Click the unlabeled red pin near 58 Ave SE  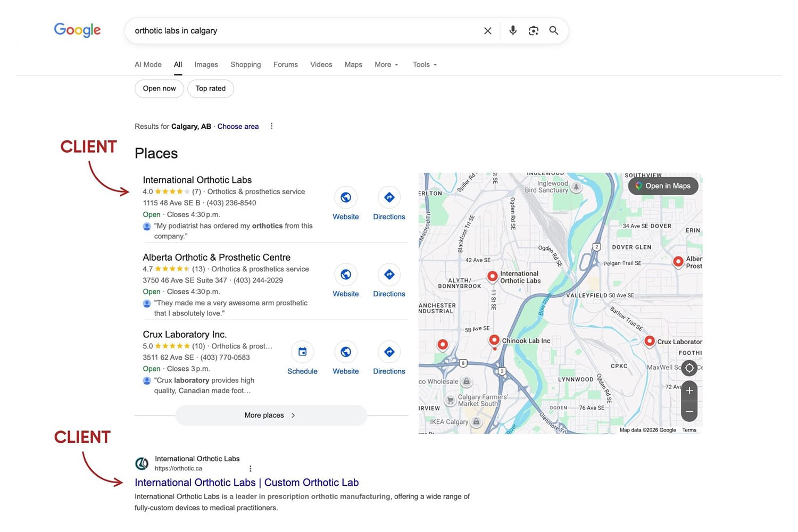coord(442,345)
